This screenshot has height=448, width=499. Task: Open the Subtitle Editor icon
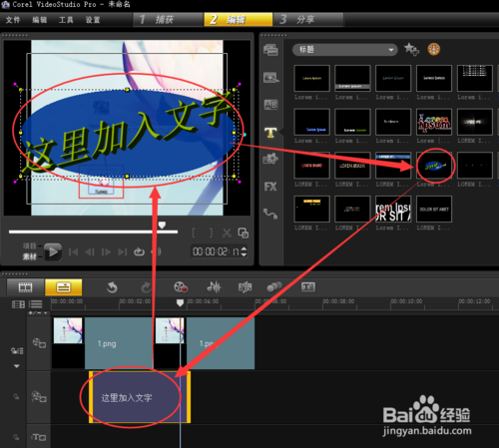[308, 287]
